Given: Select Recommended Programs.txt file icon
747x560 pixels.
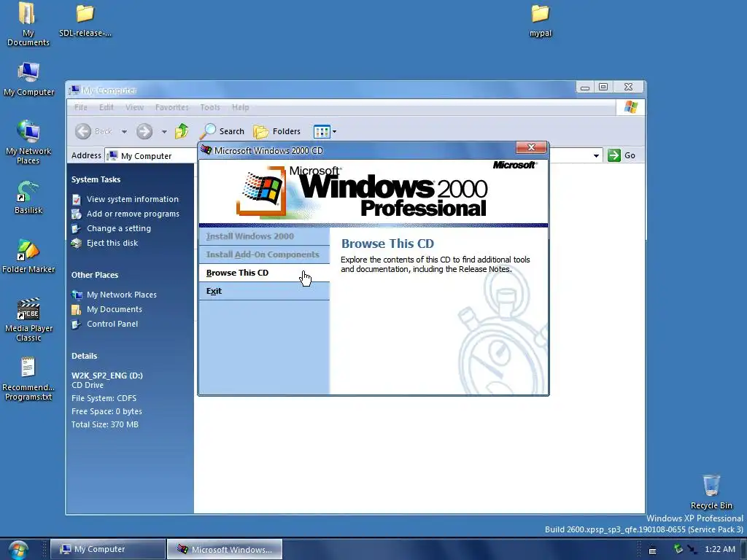Looking at the screenshot, I should click(x=28, y=379).
